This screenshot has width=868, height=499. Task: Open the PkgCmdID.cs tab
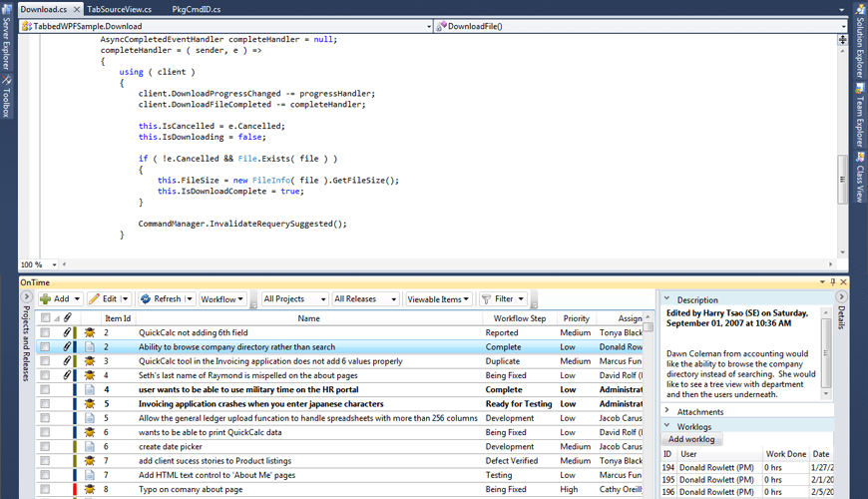pos(197,9)
